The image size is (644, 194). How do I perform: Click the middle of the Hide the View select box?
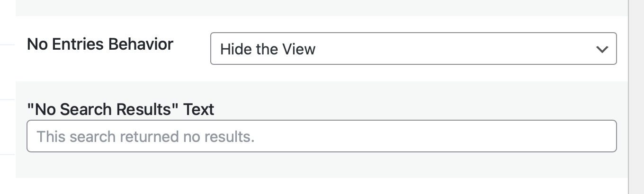tap(413, 49)
